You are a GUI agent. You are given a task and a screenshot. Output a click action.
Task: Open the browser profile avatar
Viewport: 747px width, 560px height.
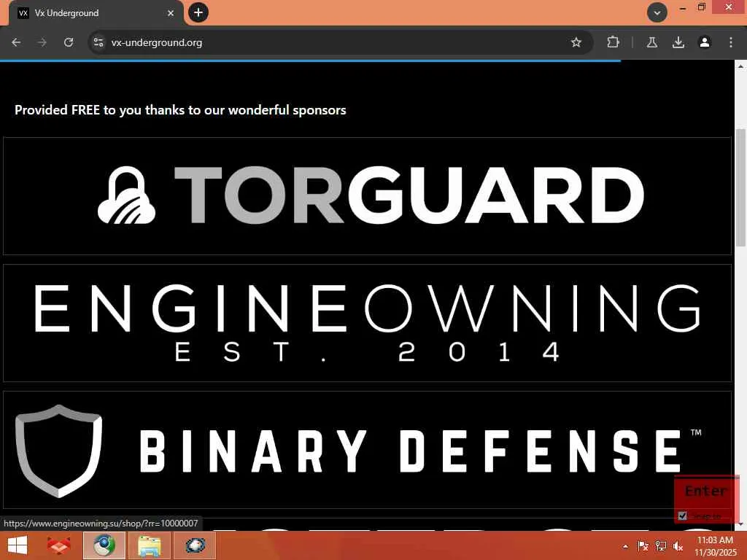tap(705, 42)
